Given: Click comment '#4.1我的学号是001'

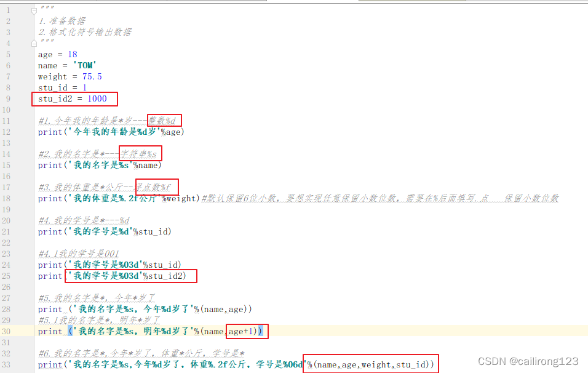Looking at the screenshot, I should [79, 254].
